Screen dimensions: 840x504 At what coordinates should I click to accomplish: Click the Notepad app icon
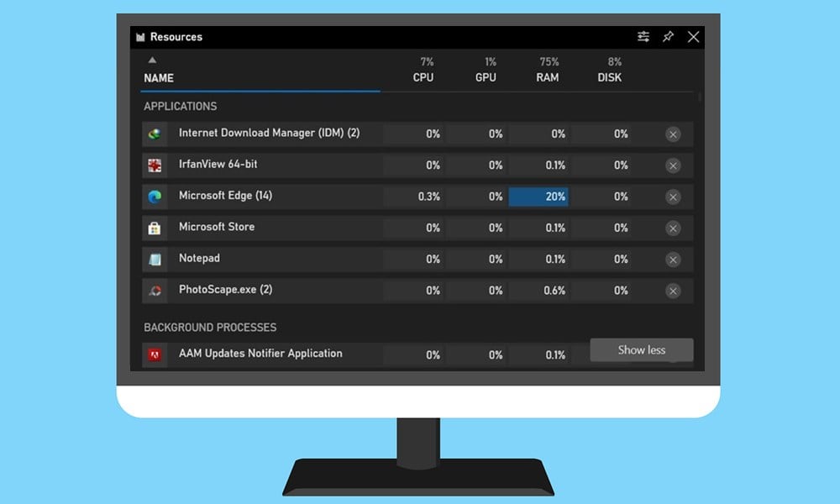pyautogui.click(x=155, y=260)
